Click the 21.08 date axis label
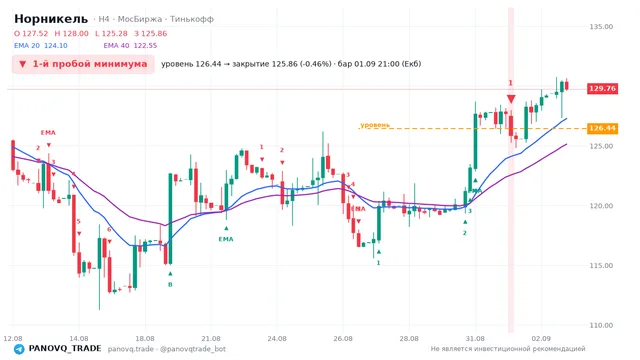 pyautogui.click(x=211, y=339)
